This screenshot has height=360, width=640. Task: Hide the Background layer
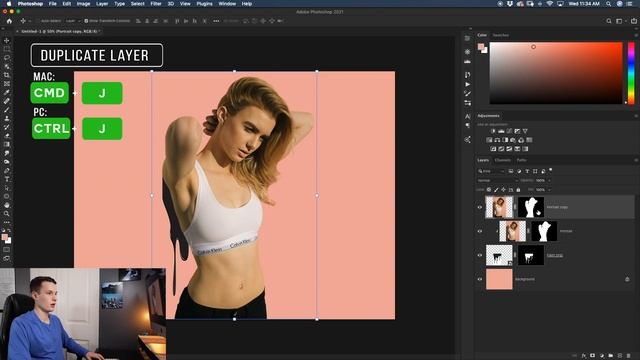coord(480,280)
